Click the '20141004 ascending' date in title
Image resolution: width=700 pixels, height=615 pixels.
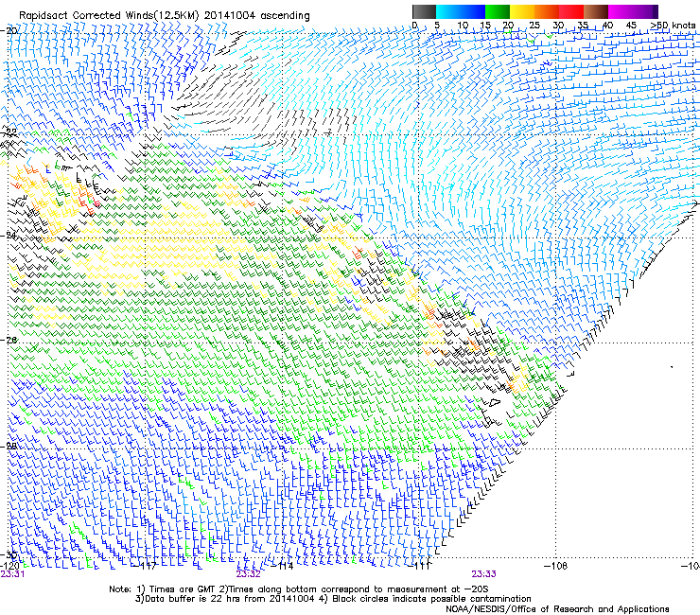click(256, 16)
